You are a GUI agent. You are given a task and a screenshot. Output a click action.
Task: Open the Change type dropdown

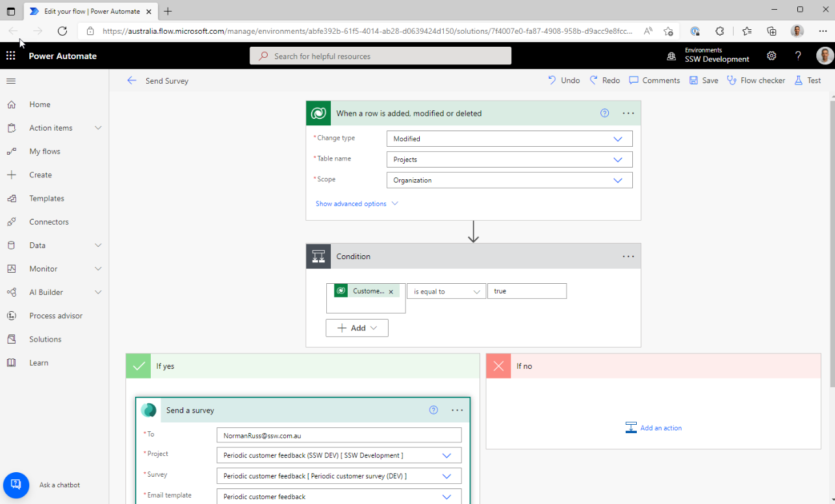509,139
